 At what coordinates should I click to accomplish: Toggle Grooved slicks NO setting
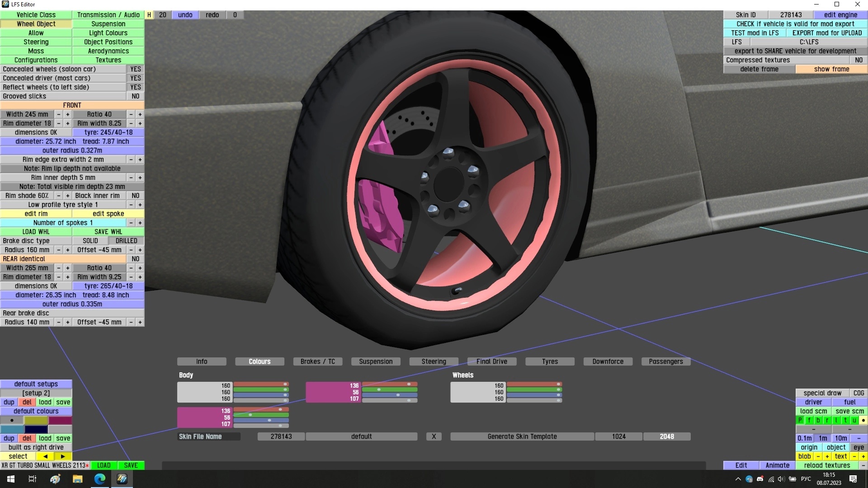[x=135, y=96]
